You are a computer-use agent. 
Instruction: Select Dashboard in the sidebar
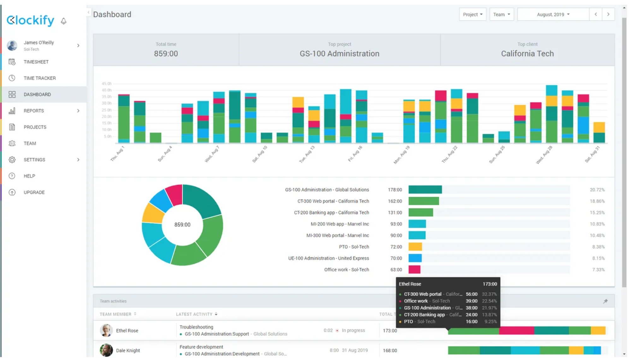coord(44,95)
